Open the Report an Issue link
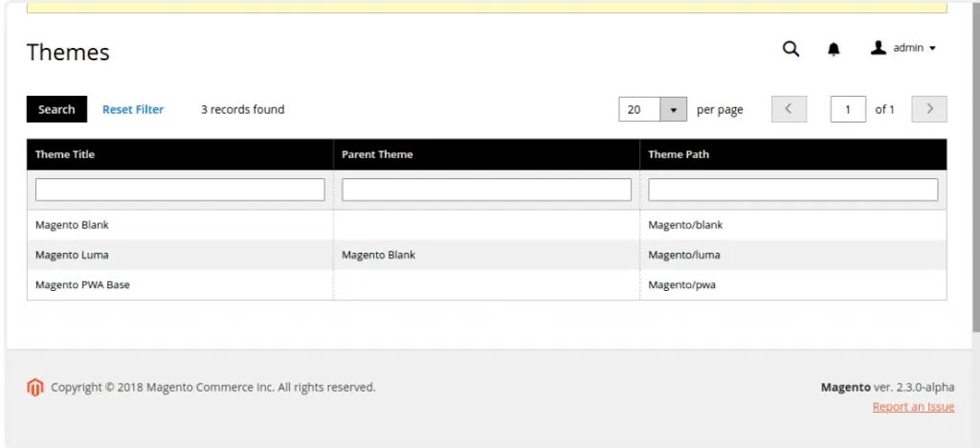Image resolution: width=980 pixels, height=448 pixels. 913,407
